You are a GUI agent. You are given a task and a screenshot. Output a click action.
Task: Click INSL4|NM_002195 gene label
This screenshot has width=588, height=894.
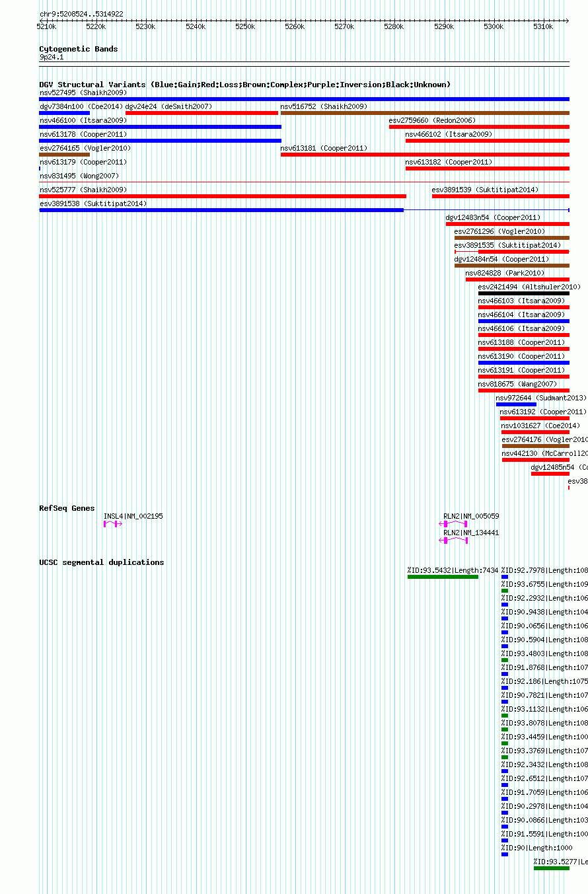tap(133, 516)
